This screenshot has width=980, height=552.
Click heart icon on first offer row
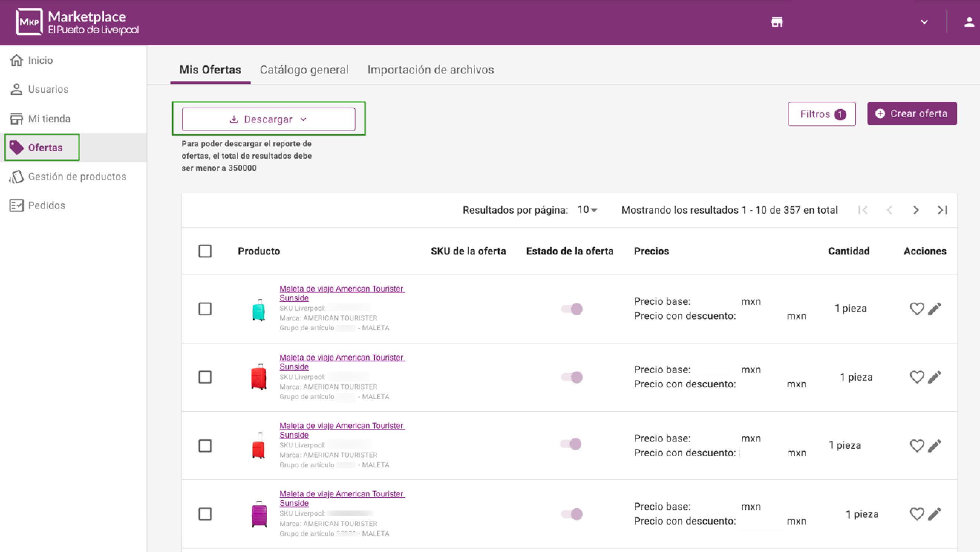pos(917,309)
